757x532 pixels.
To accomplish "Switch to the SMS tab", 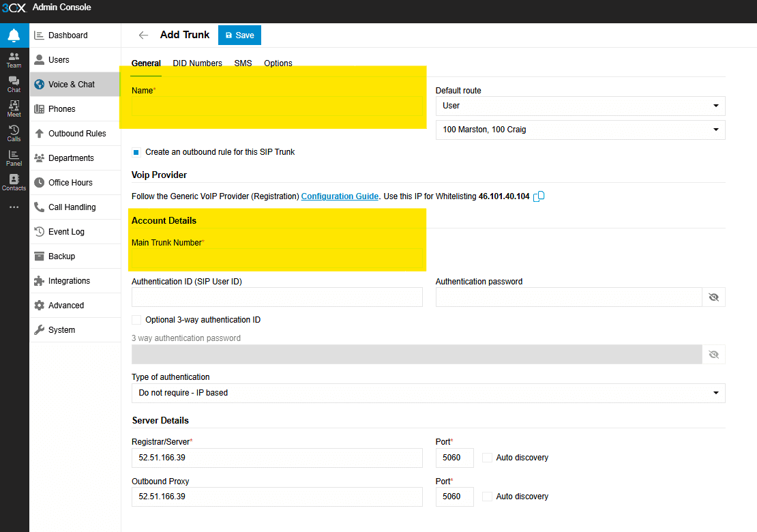I will [x=243, y=63].
